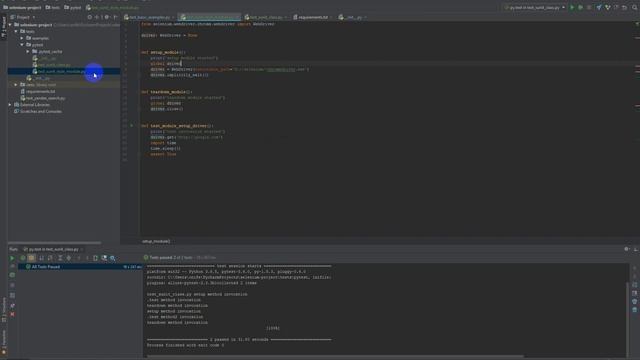Open the Favorites vertical tool window tab
640x360 pixels.
(x=4, y=342)
